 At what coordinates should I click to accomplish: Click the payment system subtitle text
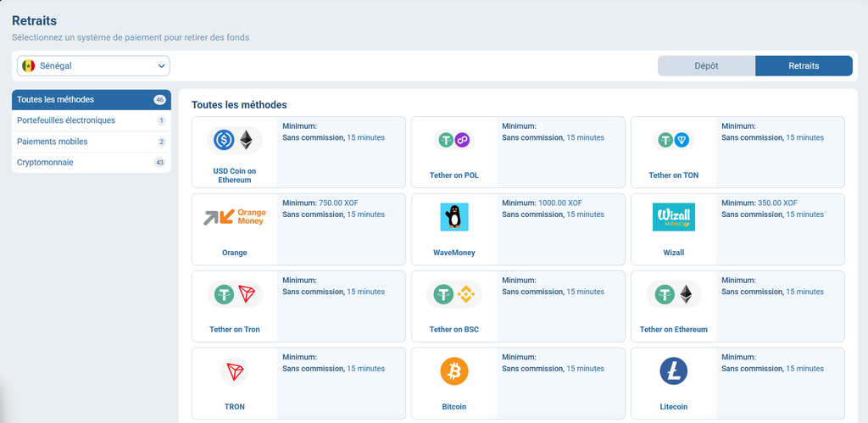click(131, 37)
